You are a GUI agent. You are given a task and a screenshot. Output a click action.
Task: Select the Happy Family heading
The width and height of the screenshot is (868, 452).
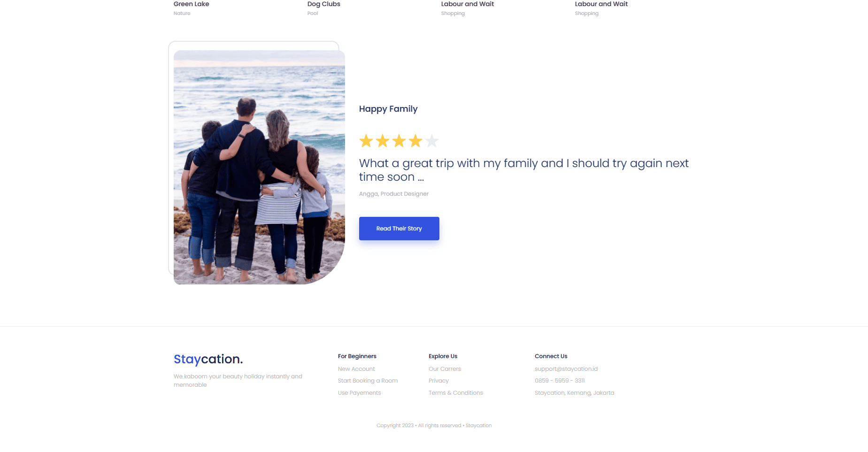(x=388, y=109)
